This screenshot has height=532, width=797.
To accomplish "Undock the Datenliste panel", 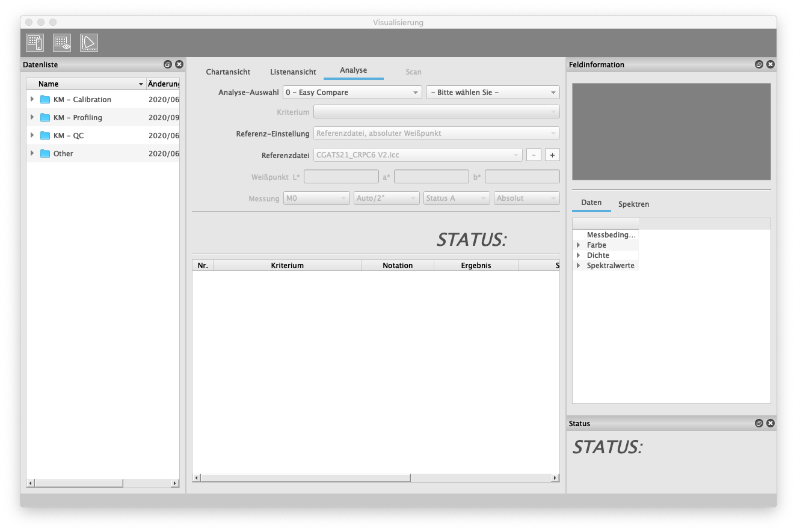I will click(168, 64).
